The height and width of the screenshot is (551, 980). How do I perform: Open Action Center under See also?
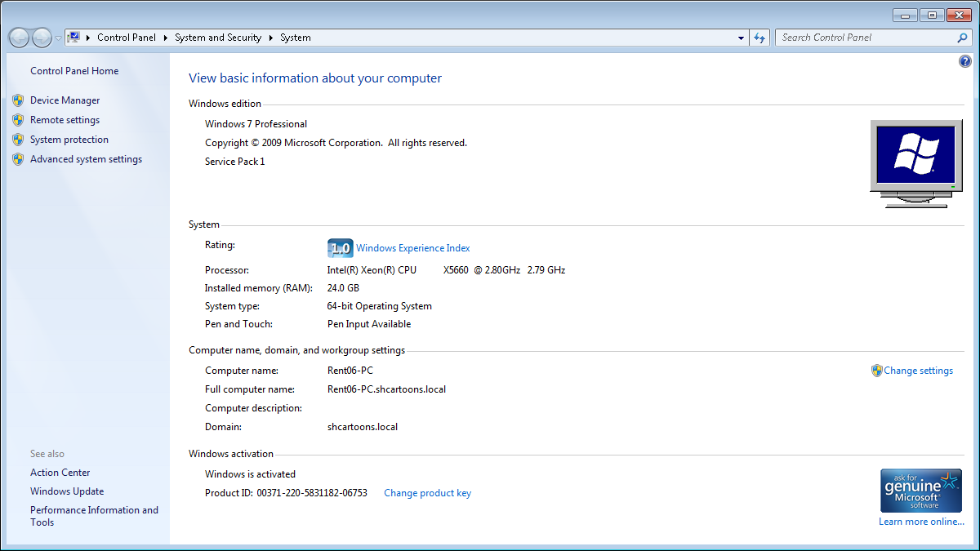[x=60, y=473]
